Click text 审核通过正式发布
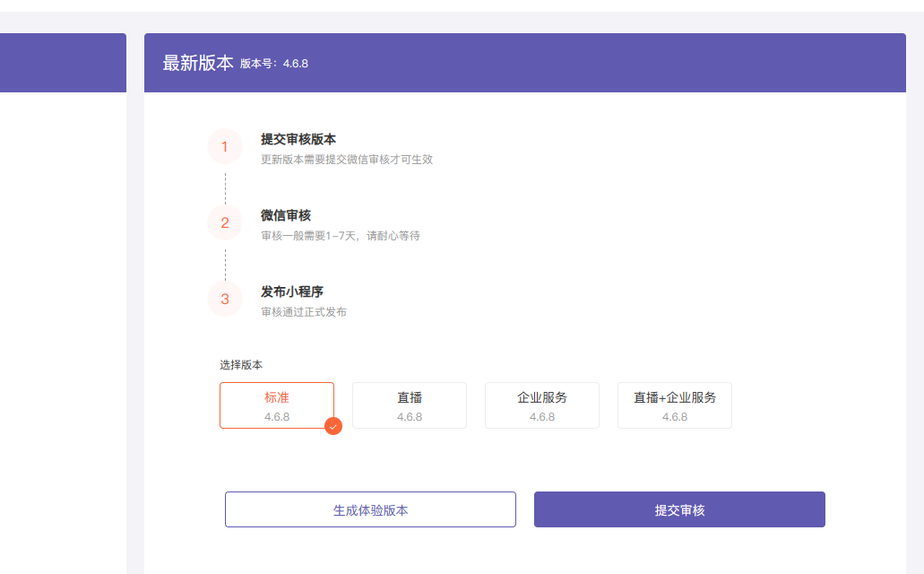 pos(304,311)
